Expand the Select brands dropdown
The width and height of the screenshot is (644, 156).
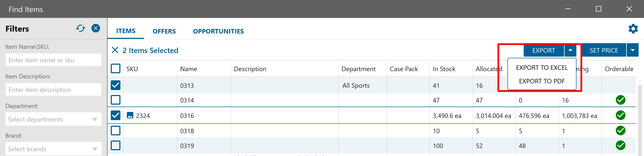53,149
